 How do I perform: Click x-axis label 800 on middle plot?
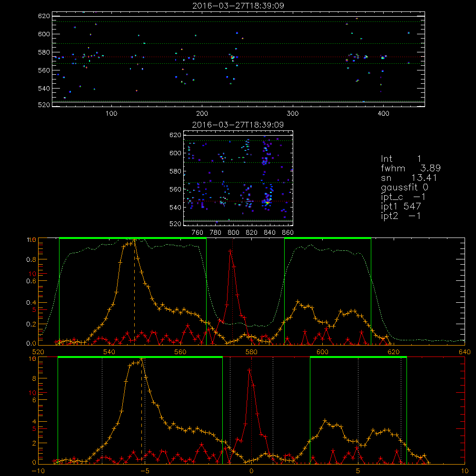233,233
